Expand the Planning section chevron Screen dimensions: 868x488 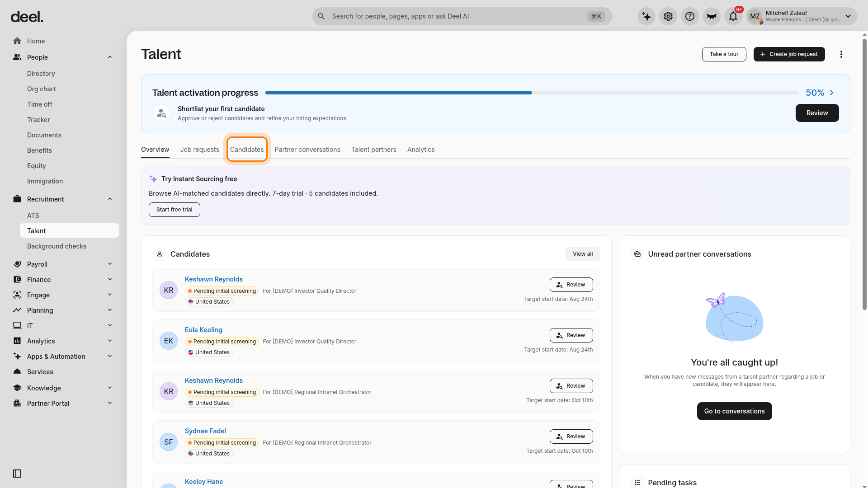pyautogui.click(x=110, y=310)
